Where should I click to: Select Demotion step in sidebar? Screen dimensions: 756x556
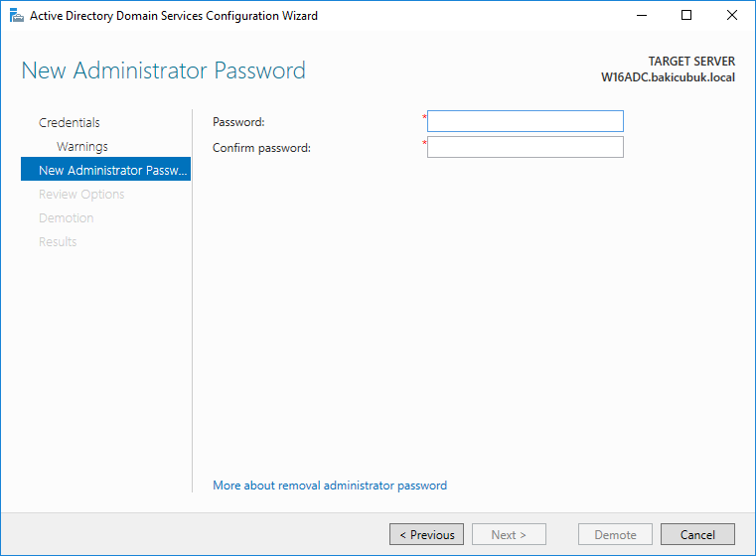[66, 217]
